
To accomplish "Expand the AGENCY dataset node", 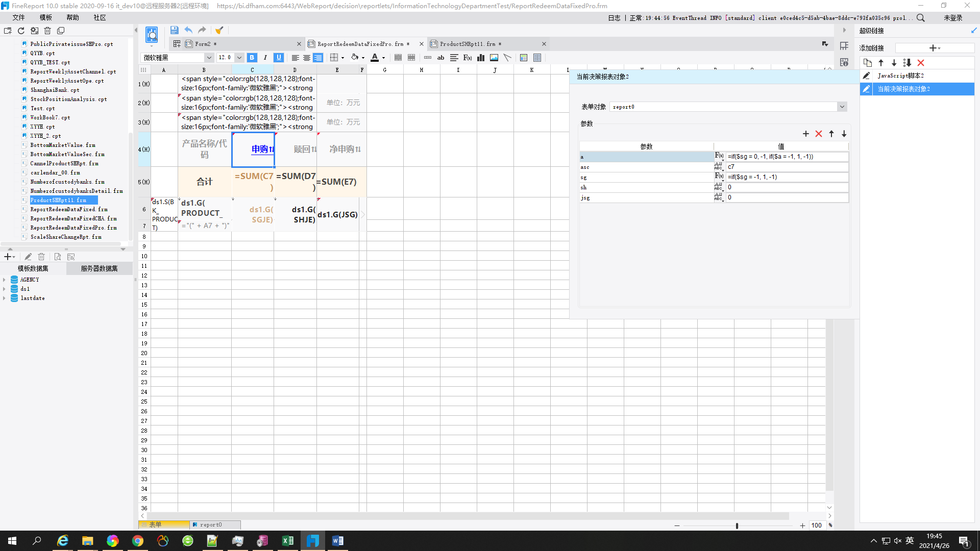I will click(4, 280).
